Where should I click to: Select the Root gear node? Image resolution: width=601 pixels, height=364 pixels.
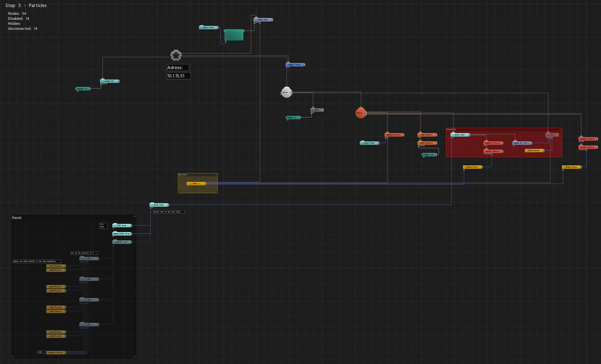176,55
